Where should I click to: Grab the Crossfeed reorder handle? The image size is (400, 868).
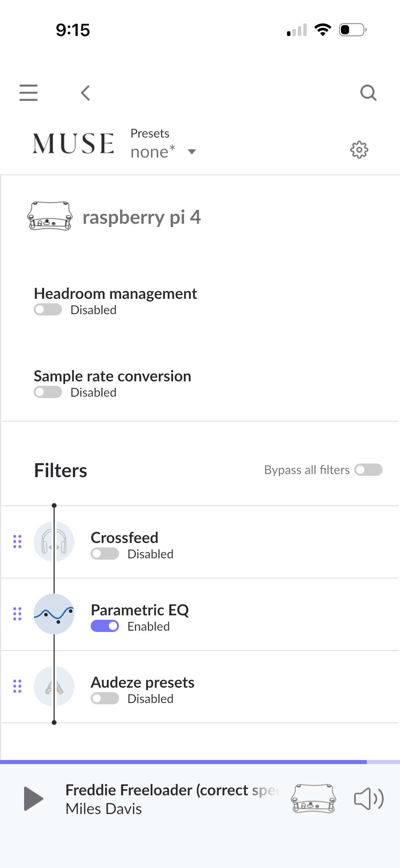coord(17,541)
